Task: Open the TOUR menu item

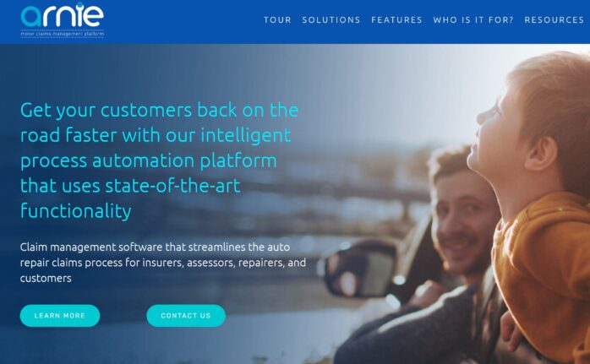Action: pyautogui.click(x=277, y=20)
